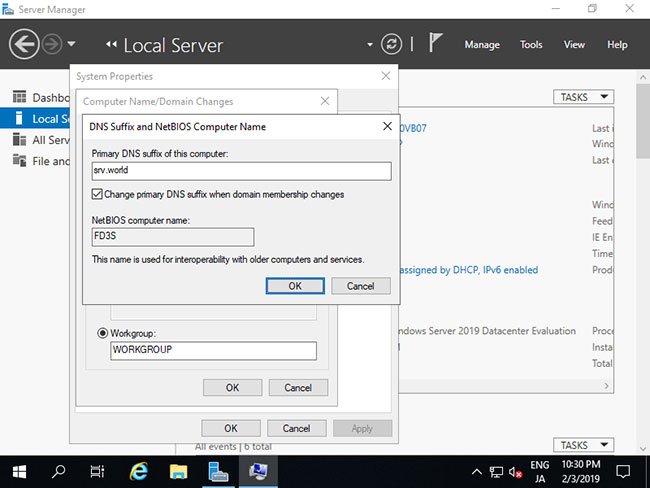
Task: Launch Internet Explorer from taskbar
Action: (138, 471)
